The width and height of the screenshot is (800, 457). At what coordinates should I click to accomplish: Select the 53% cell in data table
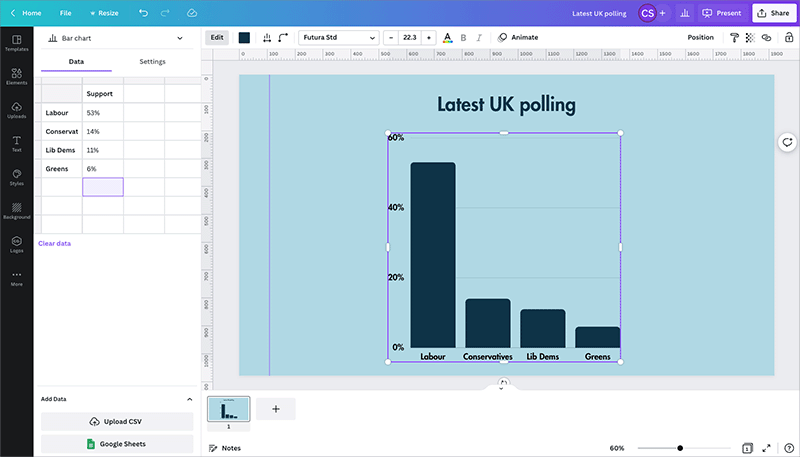(x=103, y=113)
